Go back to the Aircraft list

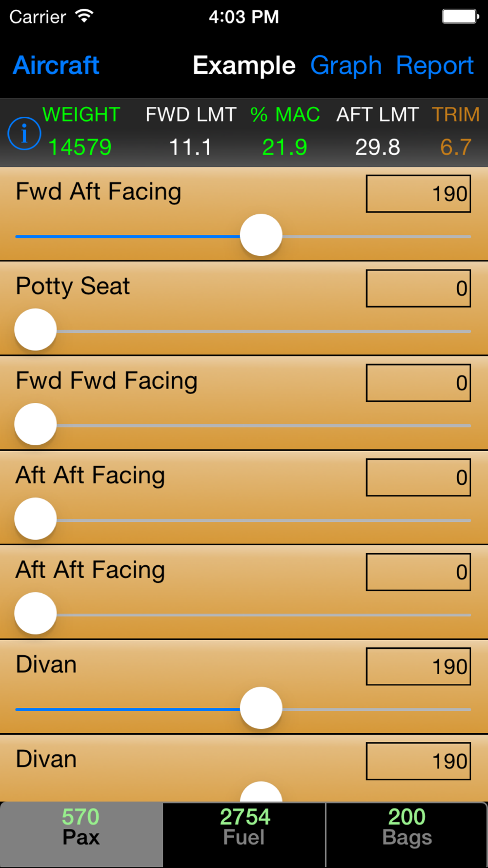click(x=56, y=65)
